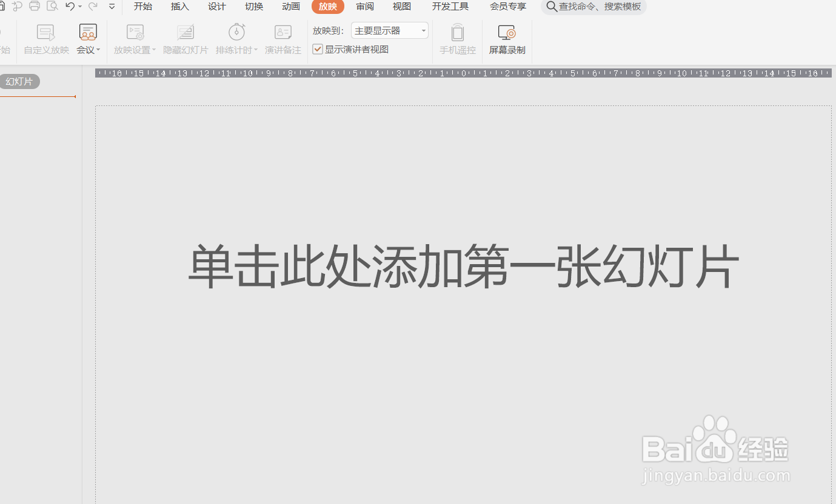Expand the 排练计时 dropdown arrow

[x=256, y=50]
